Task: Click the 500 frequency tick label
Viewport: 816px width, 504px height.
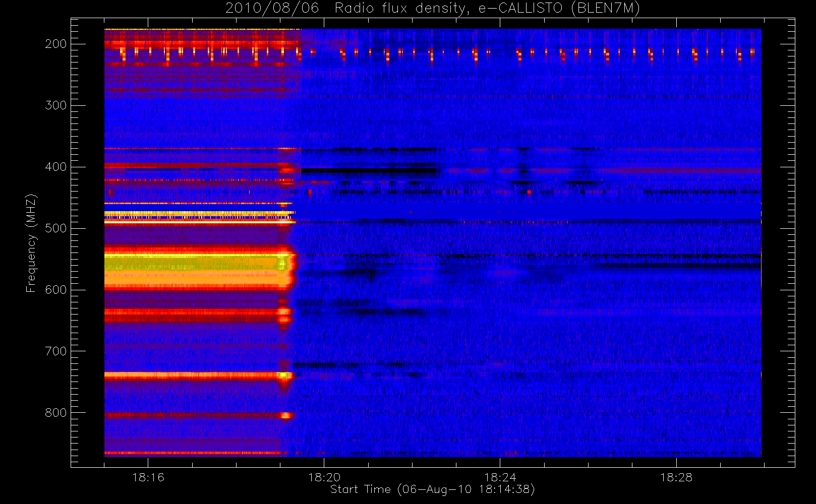Action: pyautogui.click(x=55, y=228)
